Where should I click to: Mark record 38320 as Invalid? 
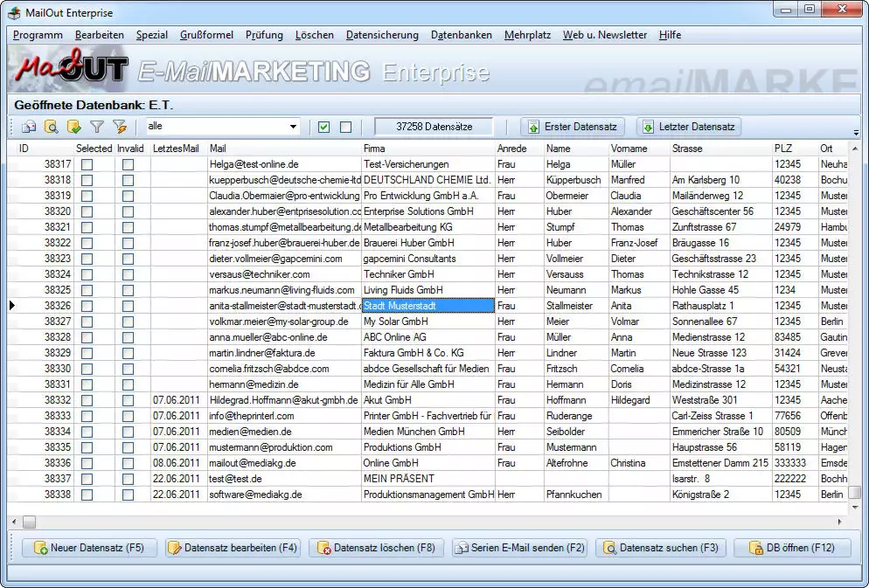[x=128, y=211]
